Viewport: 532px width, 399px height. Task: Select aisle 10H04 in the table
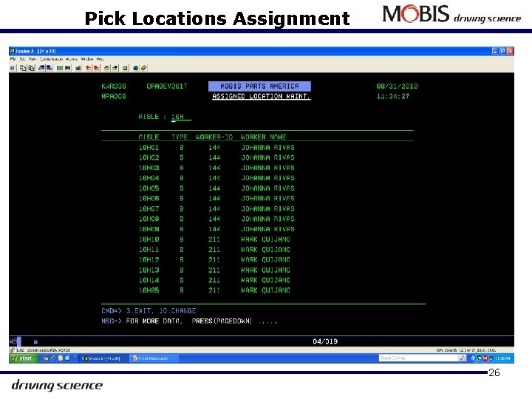click(x=149, y=178)
